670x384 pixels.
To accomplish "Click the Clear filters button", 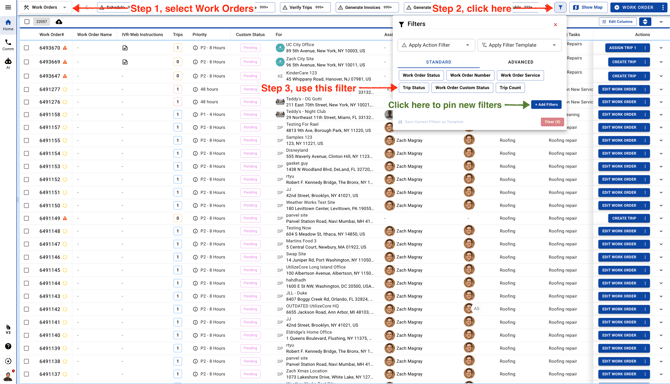I will click(552, 122).
